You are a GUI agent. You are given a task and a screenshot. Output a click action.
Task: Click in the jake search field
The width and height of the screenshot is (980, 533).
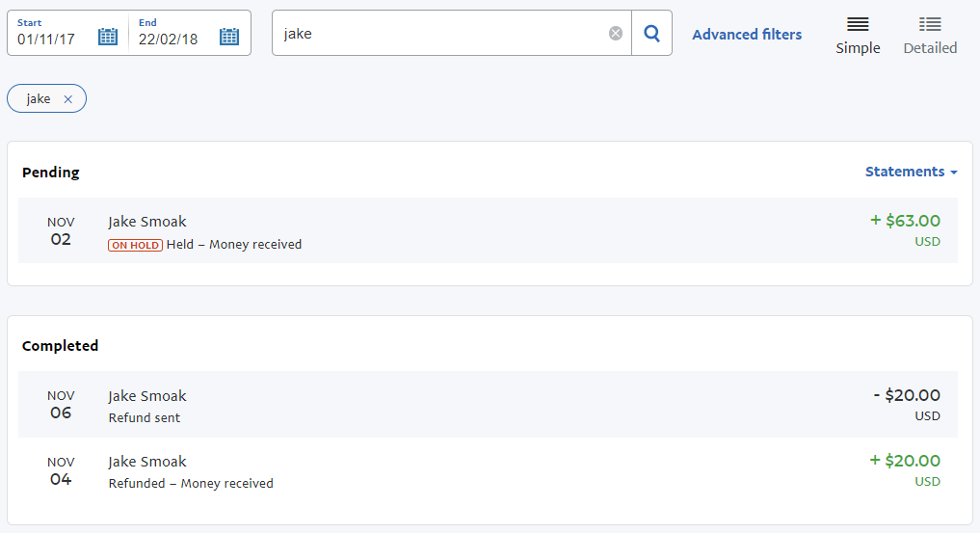[444, 33]
